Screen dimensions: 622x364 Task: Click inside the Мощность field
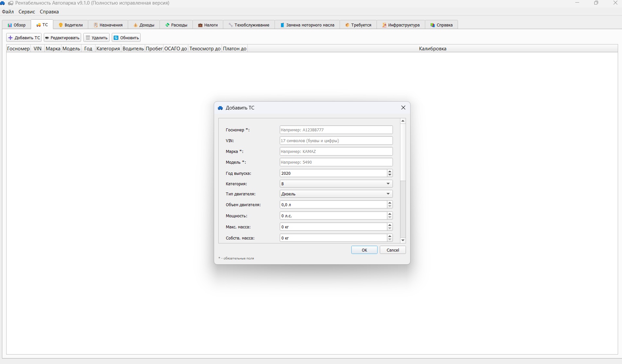point(333,216)
